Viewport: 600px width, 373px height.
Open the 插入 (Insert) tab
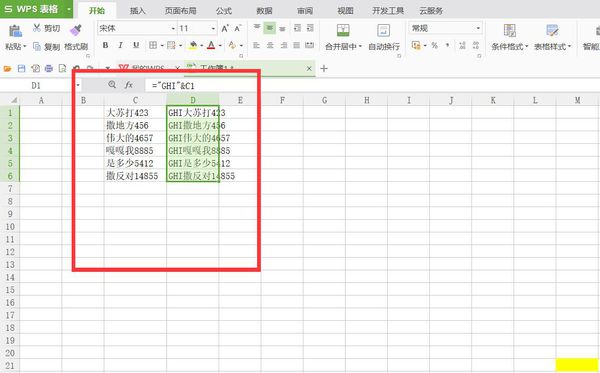tap(137, 10)
